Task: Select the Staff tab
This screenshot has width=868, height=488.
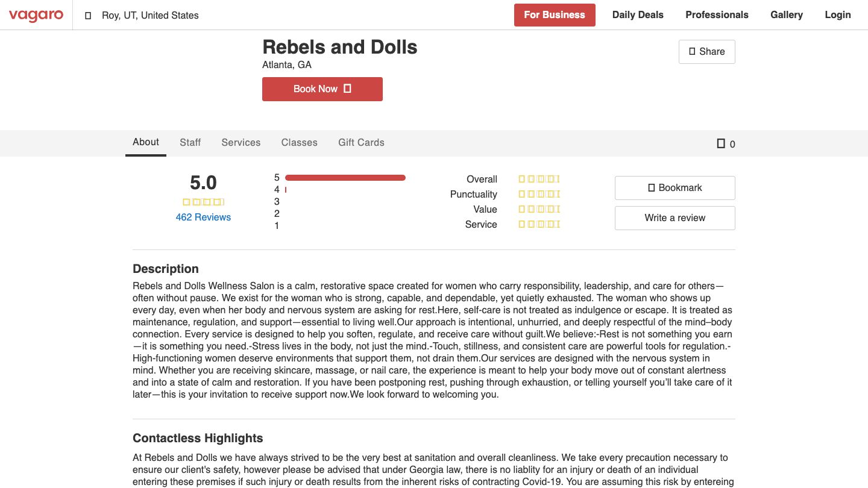Action: tap(190, 142)
